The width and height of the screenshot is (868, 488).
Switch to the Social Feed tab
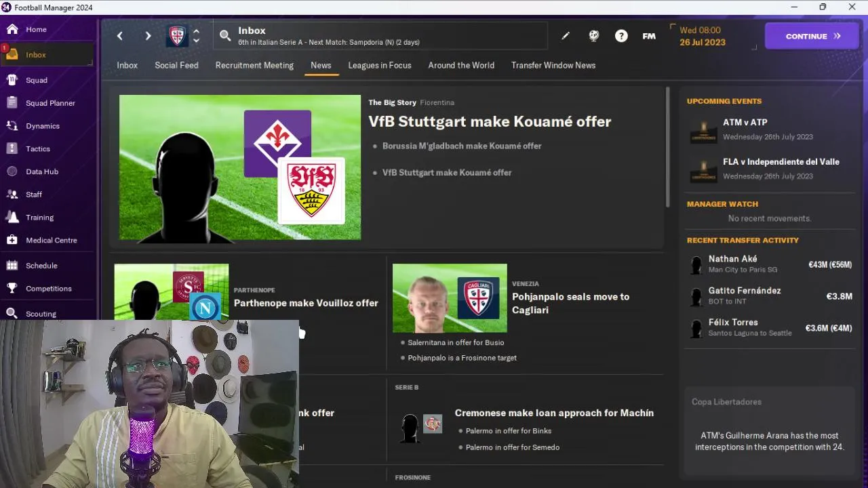click(176, 65)
